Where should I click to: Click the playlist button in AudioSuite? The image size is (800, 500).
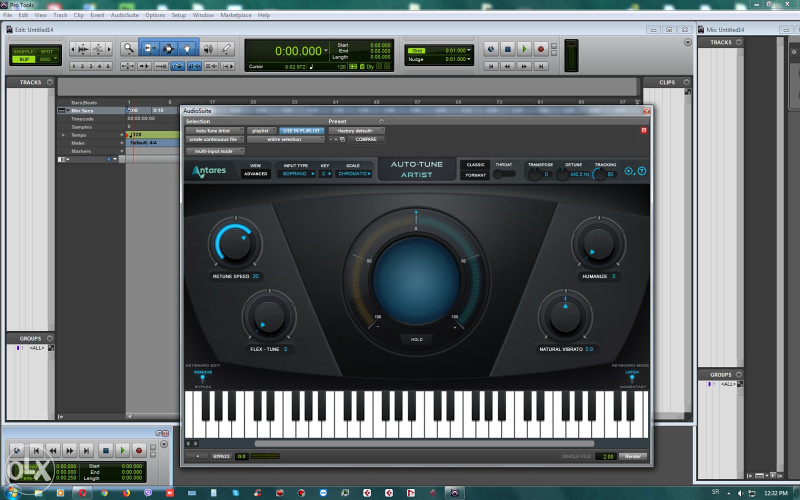261,131
